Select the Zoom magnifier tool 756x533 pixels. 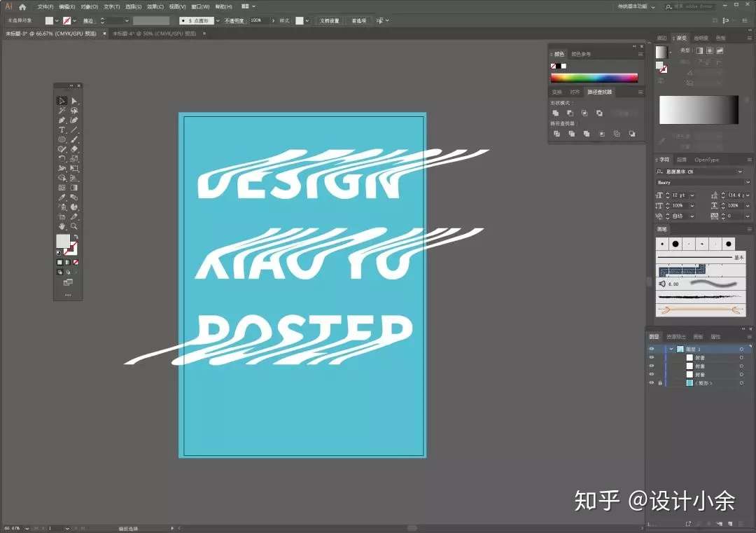[x=73, y=226]
